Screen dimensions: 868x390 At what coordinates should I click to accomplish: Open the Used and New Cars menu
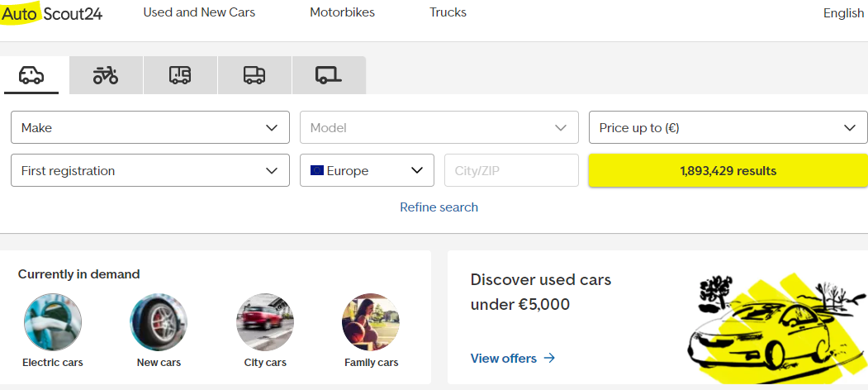199,12
